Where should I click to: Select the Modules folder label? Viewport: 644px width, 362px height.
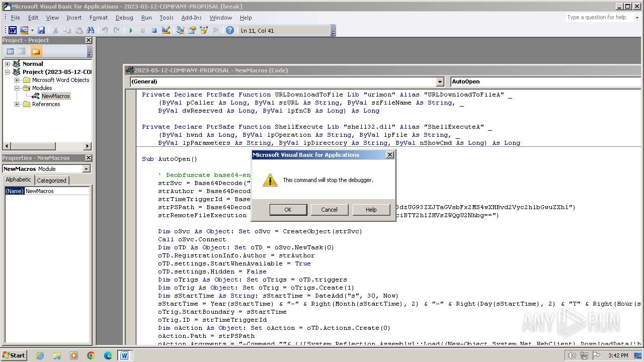42,88
